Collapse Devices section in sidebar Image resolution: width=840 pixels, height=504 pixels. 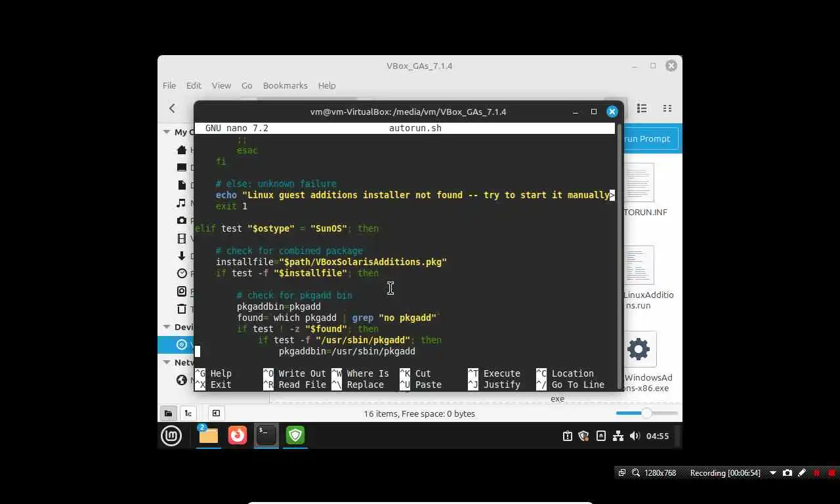tap(167, 327)
